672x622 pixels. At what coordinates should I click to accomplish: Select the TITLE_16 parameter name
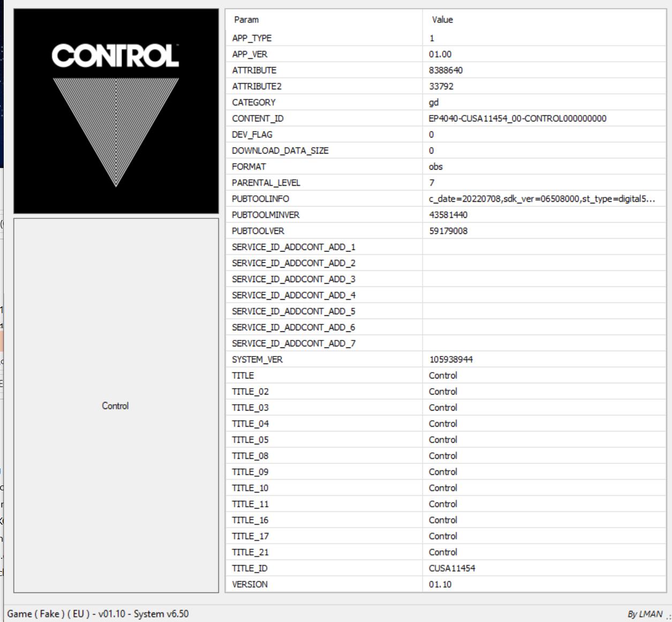pos(250,520)
